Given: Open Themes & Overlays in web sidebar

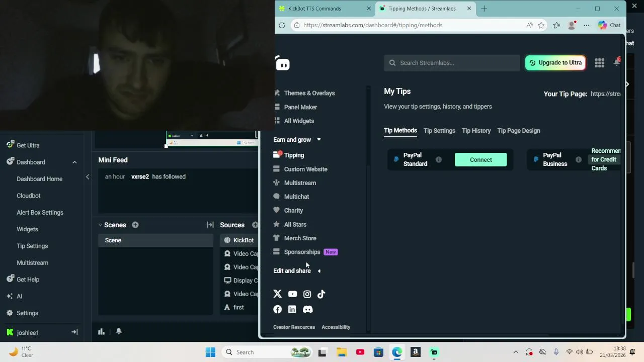Looking at the screenshot, I should [309, 93].
